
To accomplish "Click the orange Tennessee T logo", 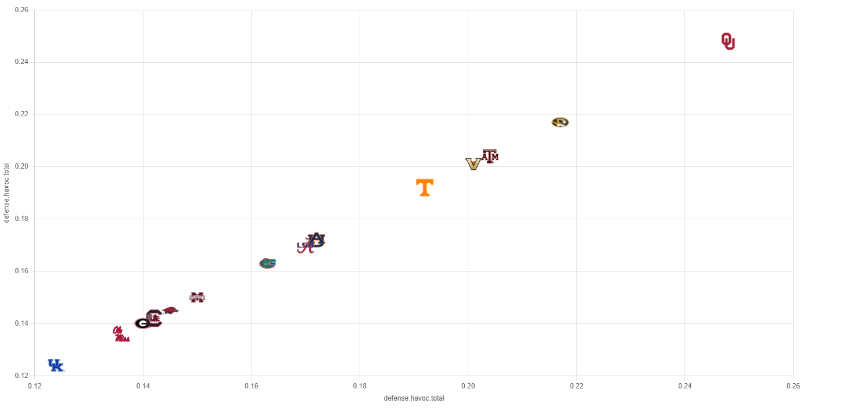I will coord(425,187).
